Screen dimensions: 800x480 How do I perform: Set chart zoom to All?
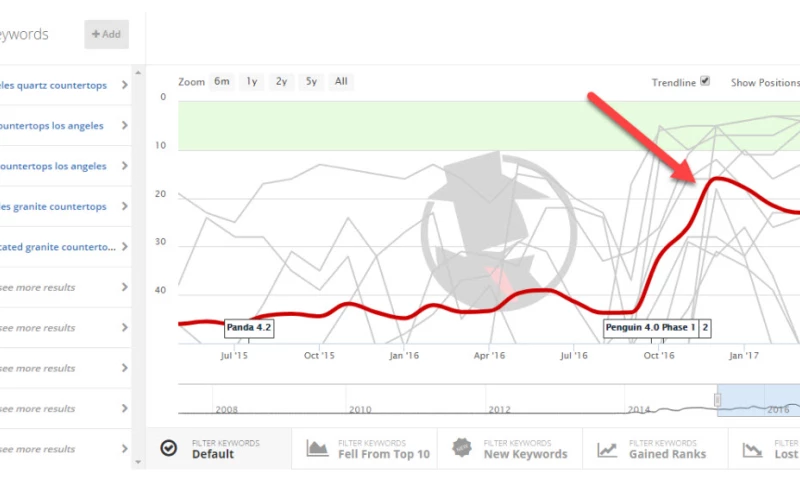click(341, 82)
